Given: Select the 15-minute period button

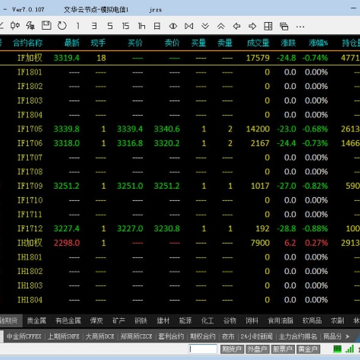Looking at the screenshot, I should pyautogui.click(x=125, y=26).
